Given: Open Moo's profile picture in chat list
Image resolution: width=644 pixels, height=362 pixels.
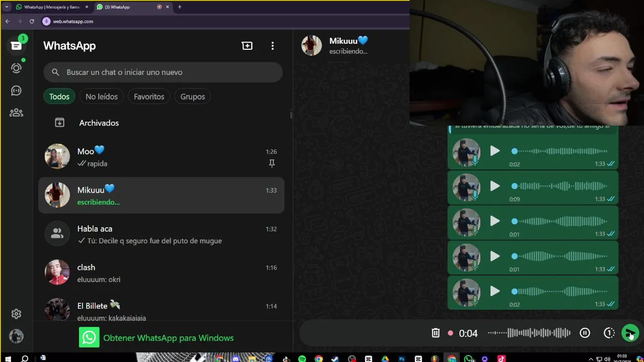Looking at the screenshot, I should tap(57, 156).
